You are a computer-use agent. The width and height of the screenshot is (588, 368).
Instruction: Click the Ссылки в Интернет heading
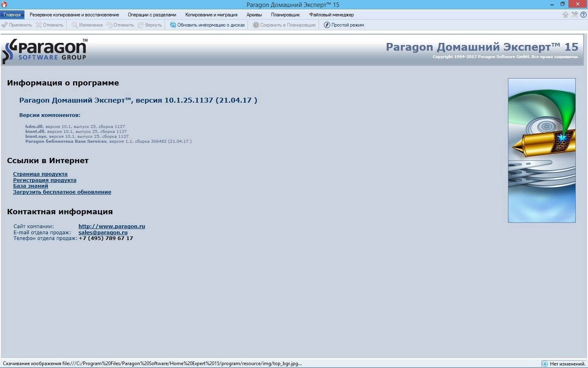pos(48,161)
